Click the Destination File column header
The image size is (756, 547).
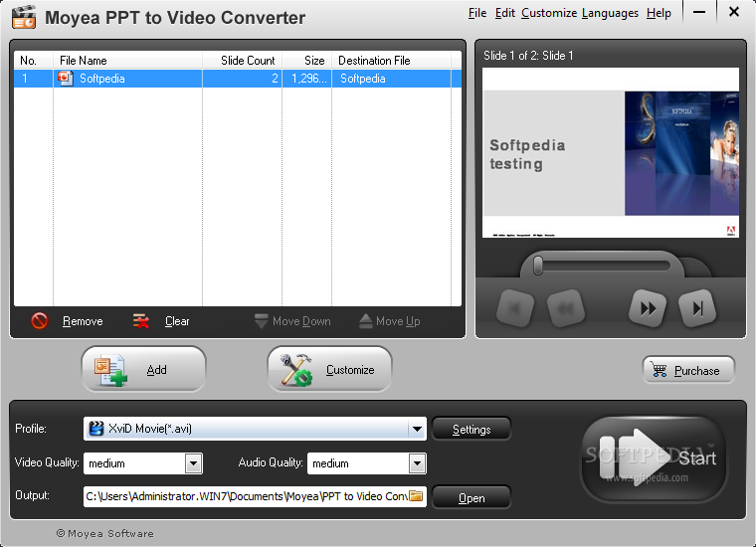pyautogui.click(x=391, y=61)
